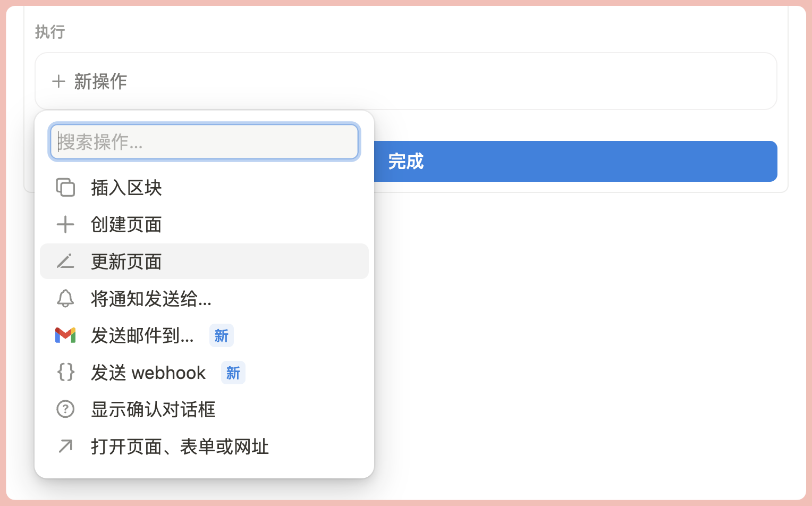Click the 新 badge beside 发送 webhook
The image size is (812, 506).
(x=233, y=373)
